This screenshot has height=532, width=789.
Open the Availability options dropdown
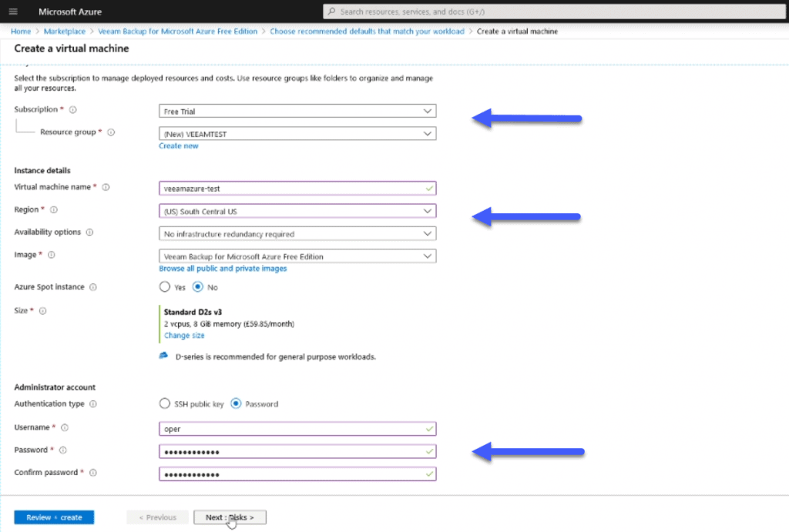[x=297, y=234]
